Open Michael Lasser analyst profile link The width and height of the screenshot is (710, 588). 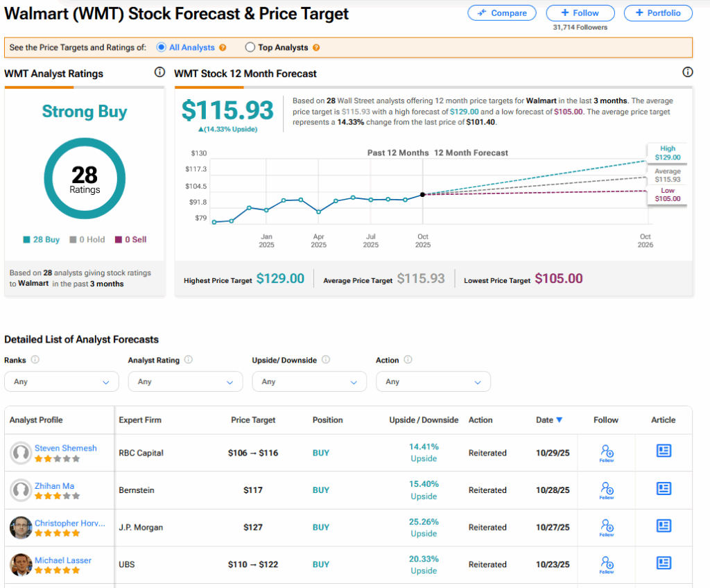coord(62,560)
